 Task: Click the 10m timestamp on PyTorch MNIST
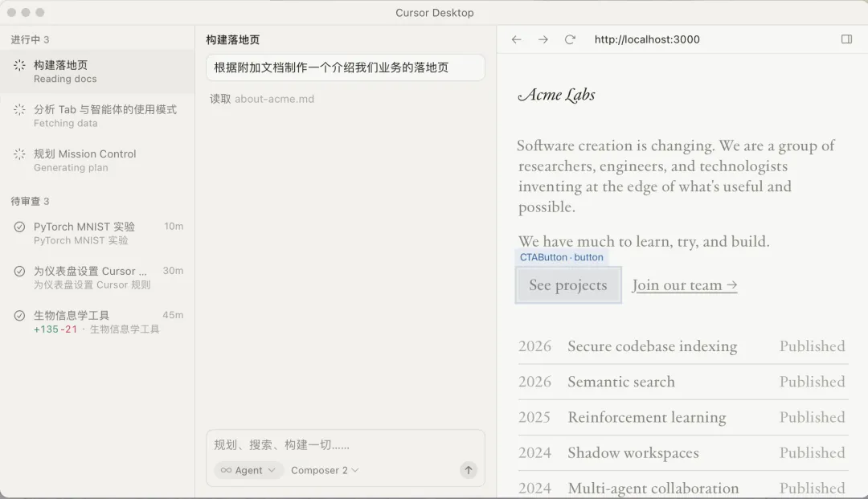point(174,227)
